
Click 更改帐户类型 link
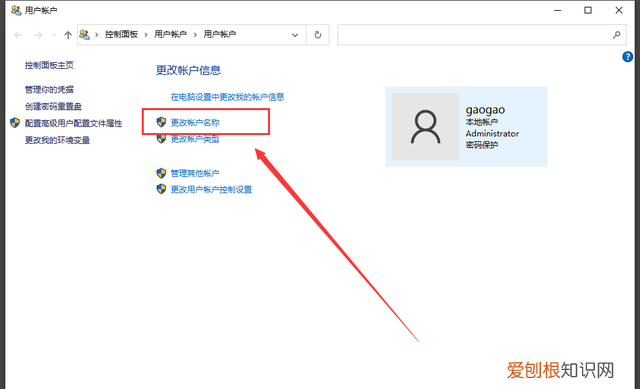click(x=195, y=139)
